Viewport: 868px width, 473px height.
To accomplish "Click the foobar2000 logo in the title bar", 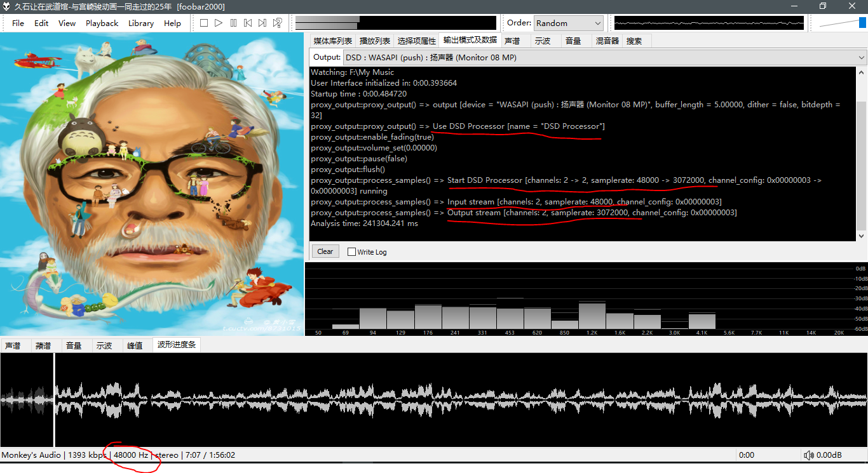I will [6, 6].
